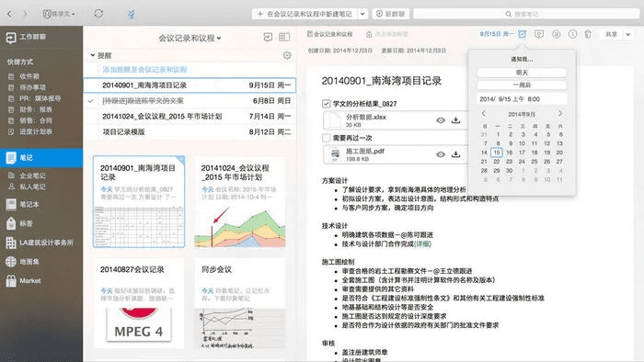Collapse the 提醒 section
Viewport: 644px width, 362px height.
[x=93, y=55]
